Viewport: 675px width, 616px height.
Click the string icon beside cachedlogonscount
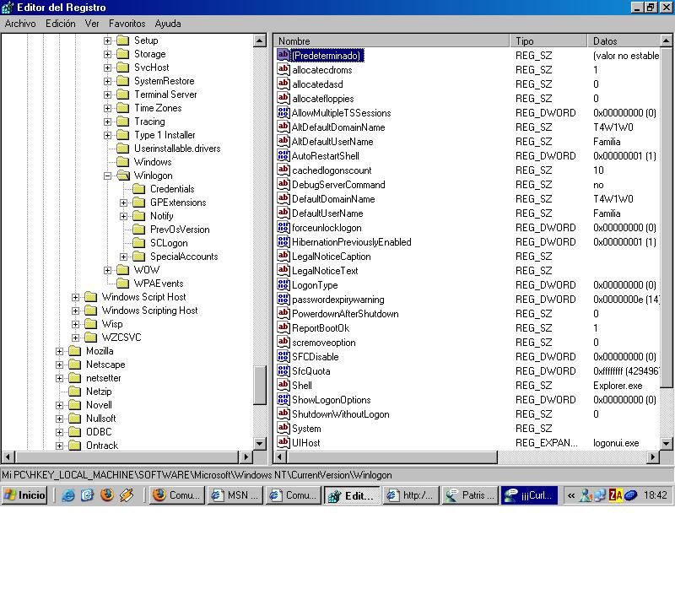283,170
